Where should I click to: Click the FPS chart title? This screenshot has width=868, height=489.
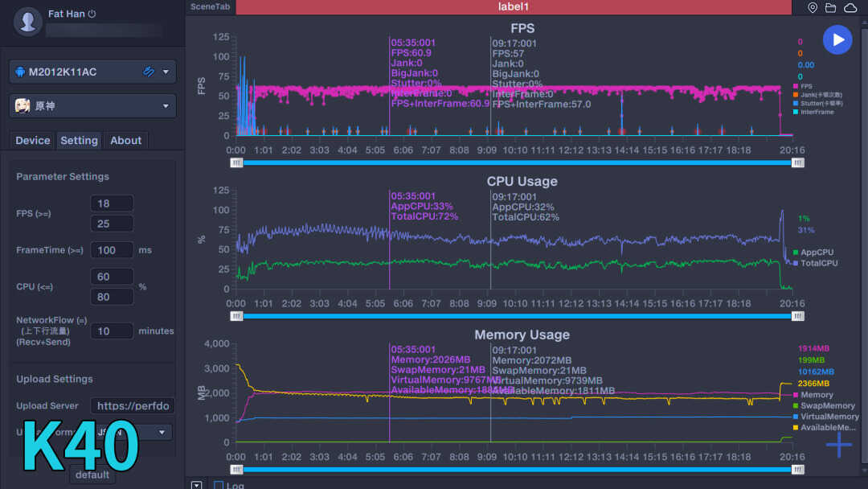pyautogui.click(x=522, y=28)
